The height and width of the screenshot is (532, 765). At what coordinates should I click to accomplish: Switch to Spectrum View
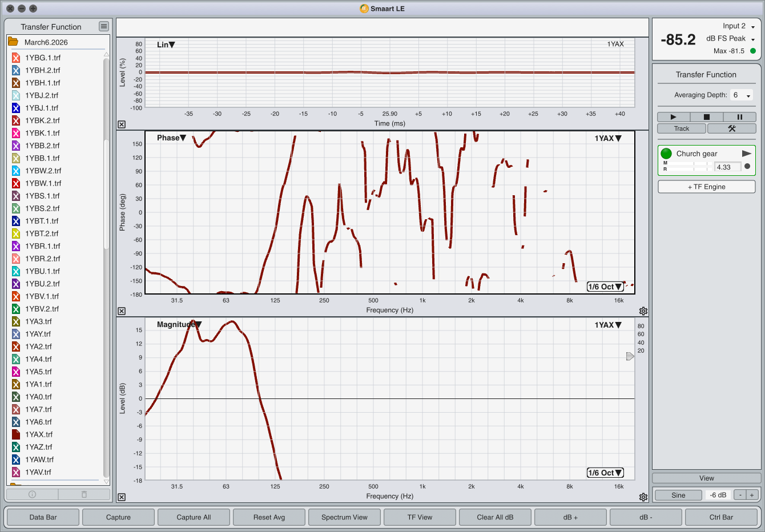pyautogui.click(x=345, y=517)
